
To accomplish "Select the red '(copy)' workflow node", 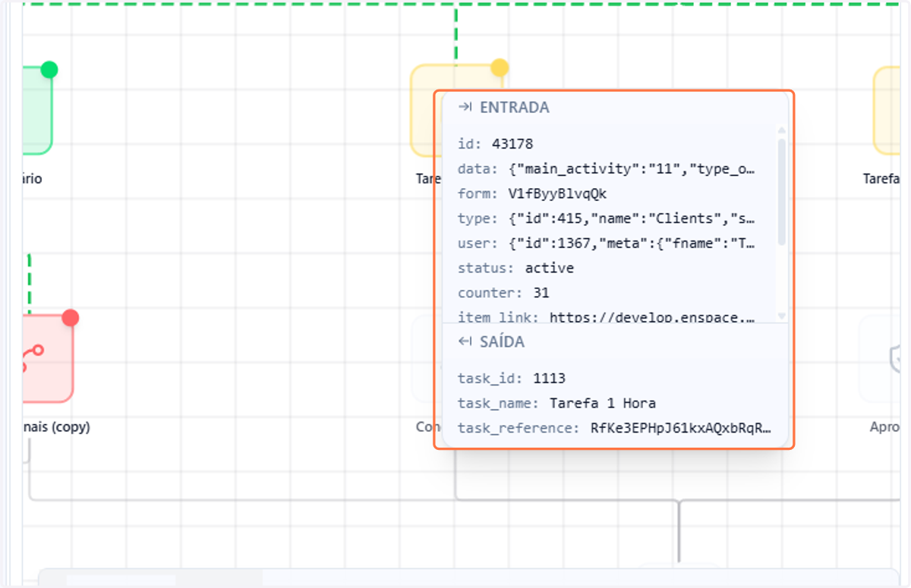I will [x=48, y=359].
